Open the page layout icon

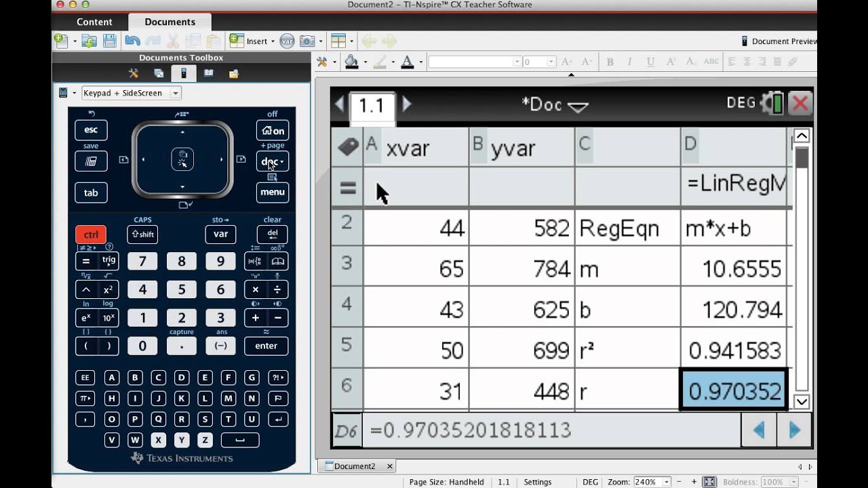tap(338, 41)
